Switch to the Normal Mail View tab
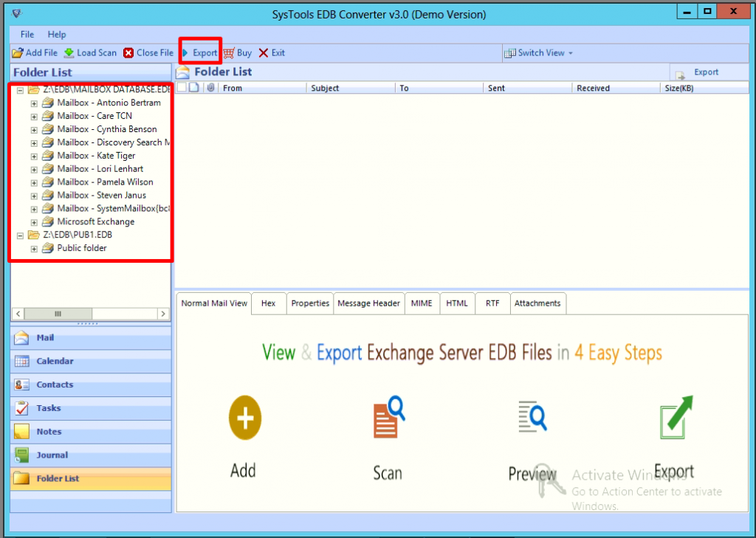The width and height of the screenshot is (756, 538). click(214, 304)
